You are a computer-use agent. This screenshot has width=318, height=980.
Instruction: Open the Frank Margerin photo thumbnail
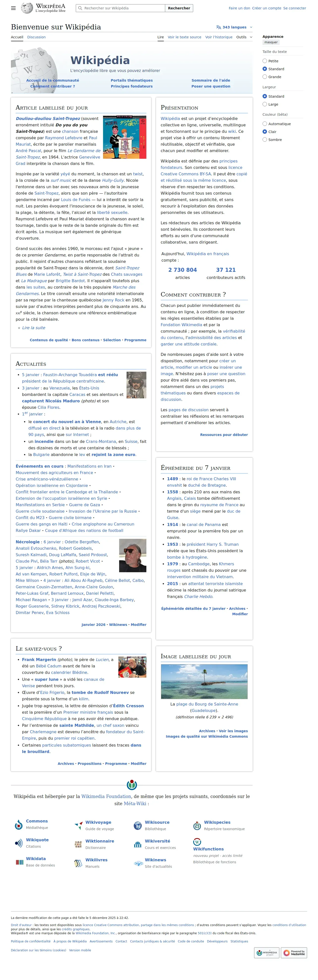coord(132,667)
